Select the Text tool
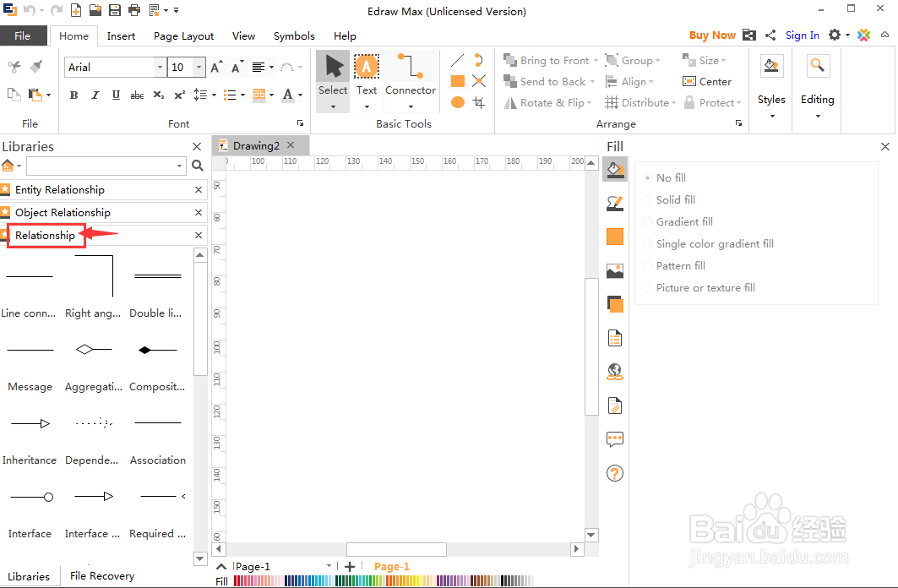 click(x=367, y=81)
